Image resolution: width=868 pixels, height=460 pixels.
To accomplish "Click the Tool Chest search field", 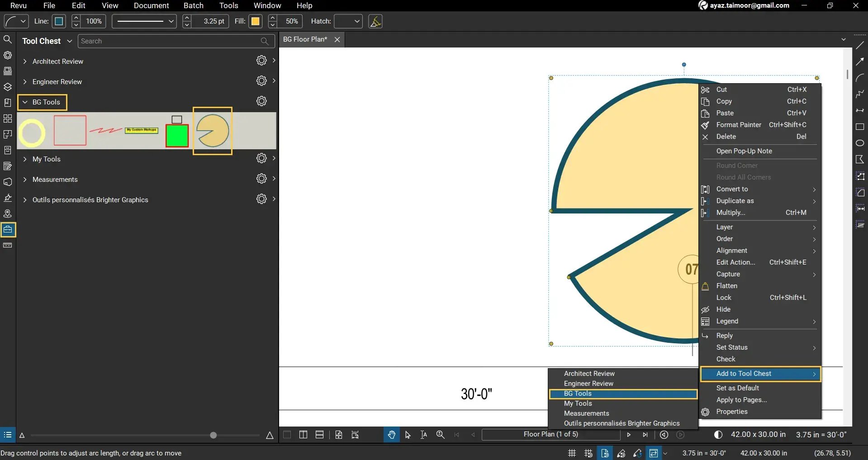I will [172, 41].
